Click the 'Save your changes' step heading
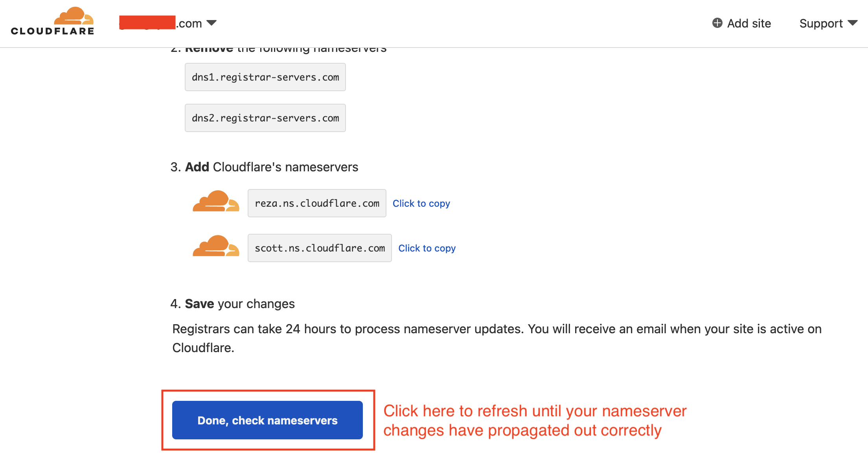Viewport: 868px width, 459px height. pos(232,304)
